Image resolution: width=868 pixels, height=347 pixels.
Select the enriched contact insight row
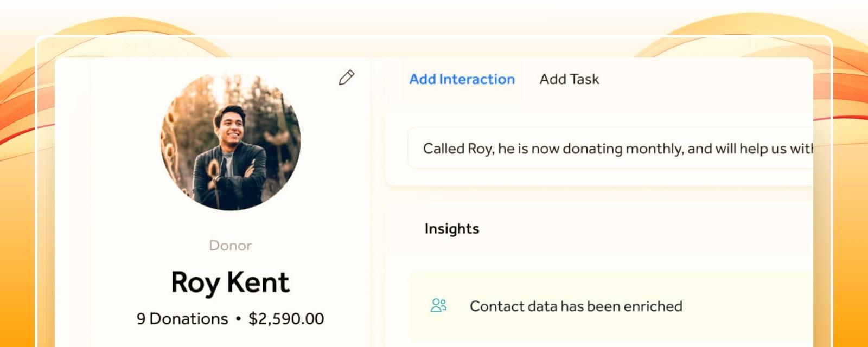[x=610, y=306]
